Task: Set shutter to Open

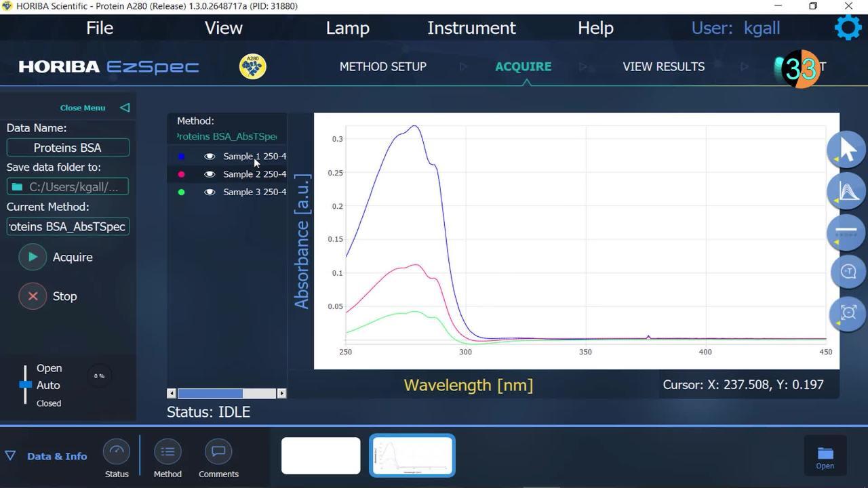Action: (49, 368)
